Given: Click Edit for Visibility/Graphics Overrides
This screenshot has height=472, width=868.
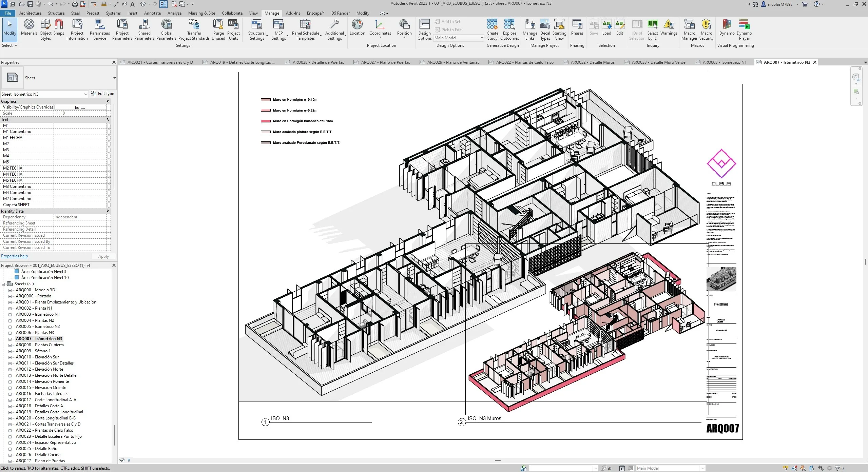Looking at the screenshot, I should click(x=80, y=107).
